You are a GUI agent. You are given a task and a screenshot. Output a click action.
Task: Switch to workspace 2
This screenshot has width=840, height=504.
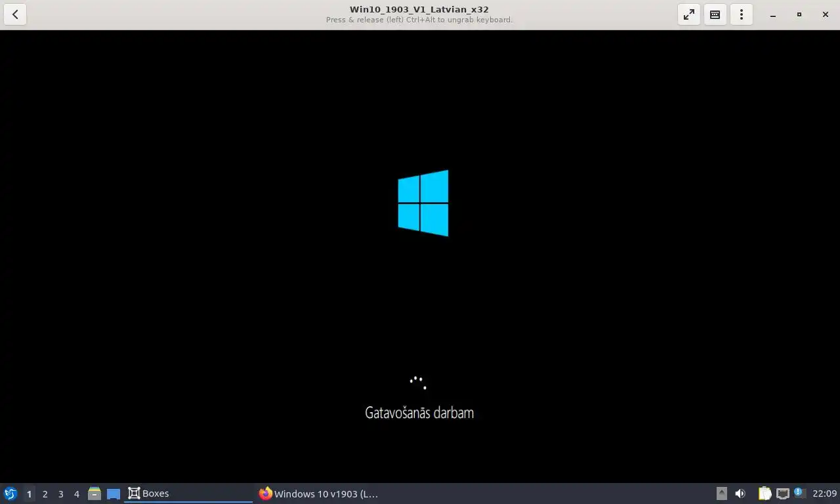(45, 493)
